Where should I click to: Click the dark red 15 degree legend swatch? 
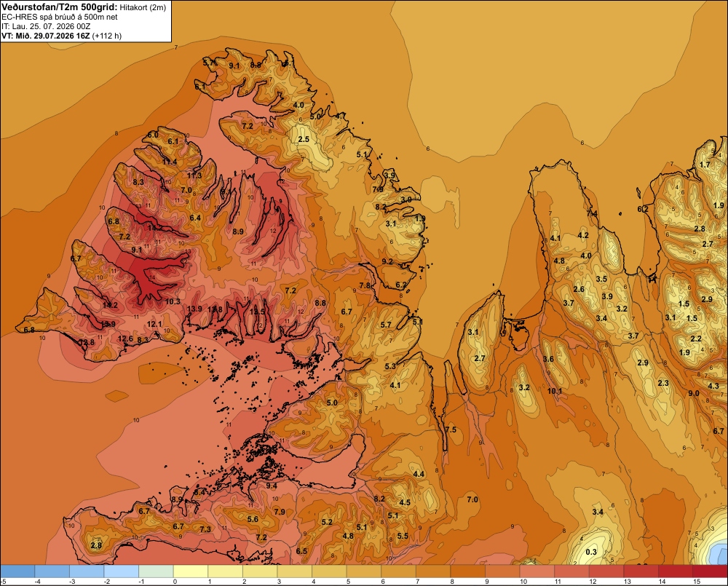711,571
